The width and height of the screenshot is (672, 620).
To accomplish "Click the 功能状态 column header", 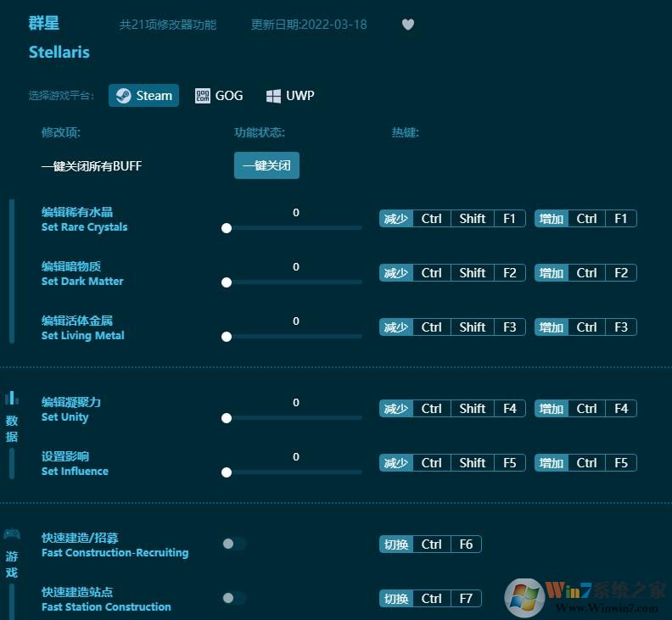I will click(x=260, y=132).
